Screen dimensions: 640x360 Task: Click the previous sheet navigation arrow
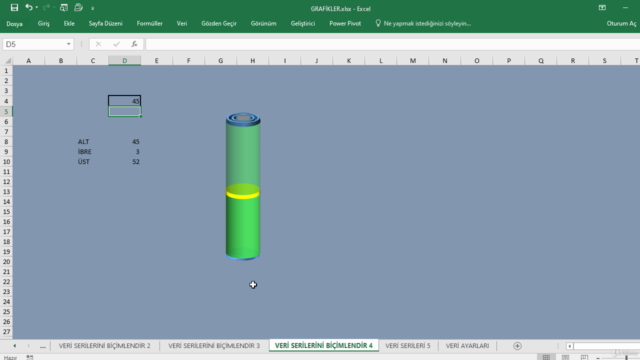(15, 346)
